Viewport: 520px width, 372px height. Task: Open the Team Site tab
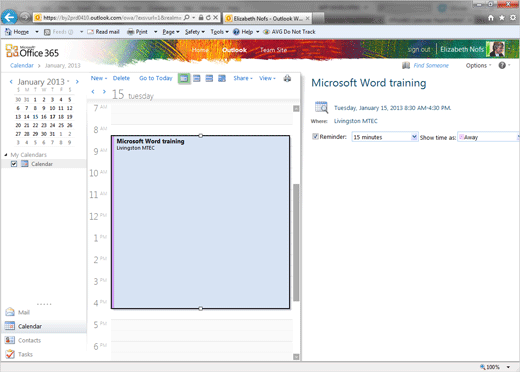click(x=273, y=50)
